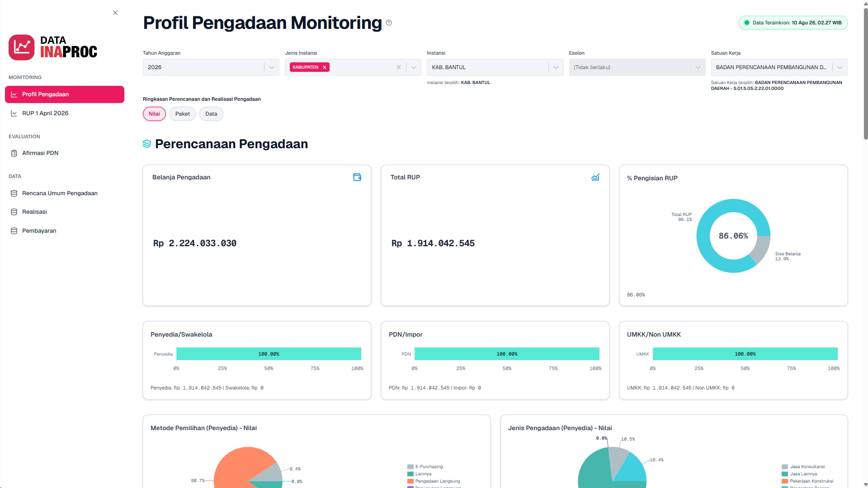Click the UMKK/Non UMKK card title
868x488 pixels.
[x=654, y=334]
